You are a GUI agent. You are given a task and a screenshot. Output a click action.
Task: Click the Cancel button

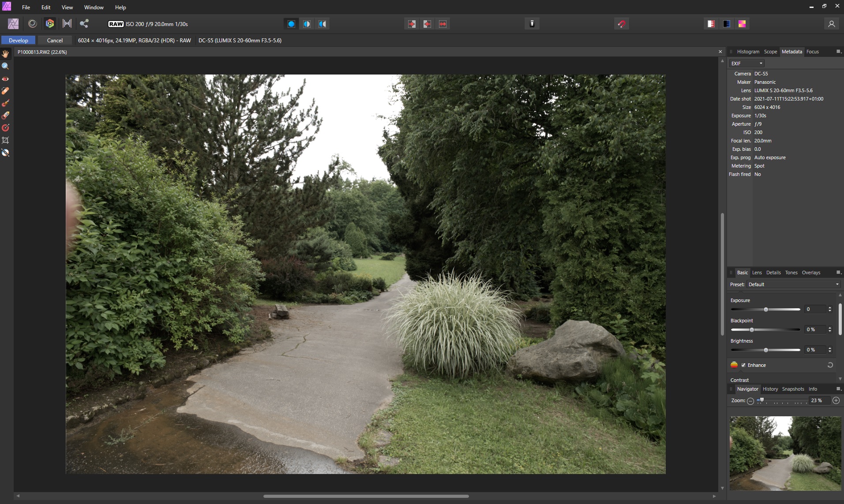point(55,40)
